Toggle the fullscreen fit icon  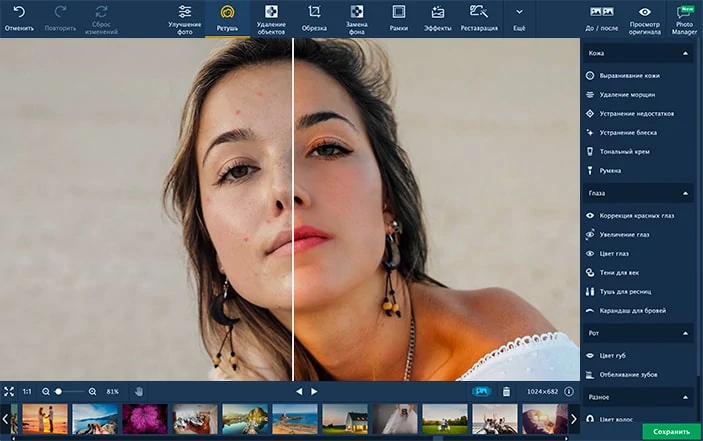[9, 391]
